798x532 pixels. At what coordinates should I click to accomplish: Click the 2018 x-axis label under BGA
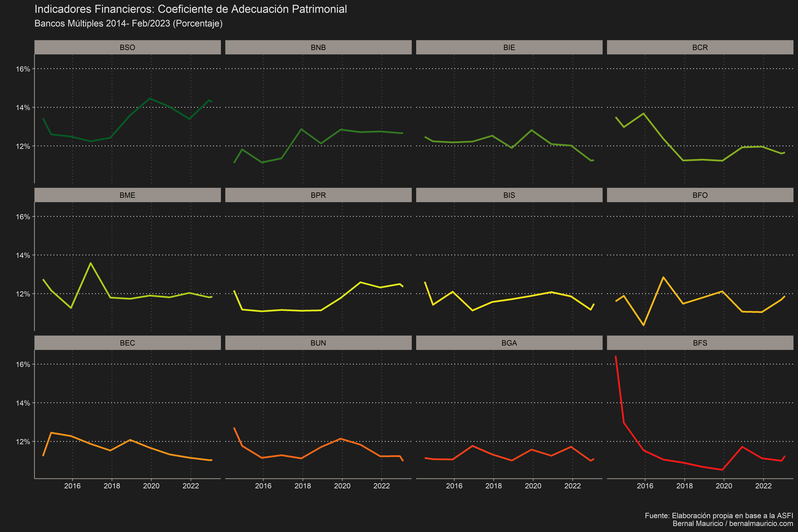tap(494, 486)
